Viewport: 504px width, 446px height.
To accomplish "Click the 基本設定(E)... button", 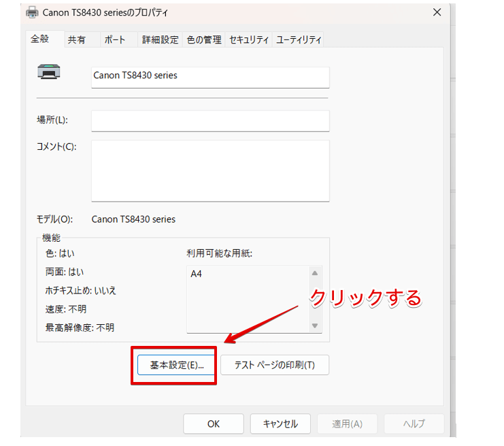I will (x=176, y=365).
